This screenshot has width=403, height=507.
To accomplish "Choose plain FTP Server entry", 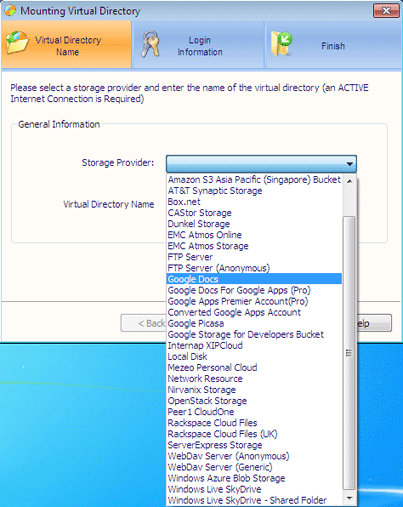I will [x=254, y=257].
